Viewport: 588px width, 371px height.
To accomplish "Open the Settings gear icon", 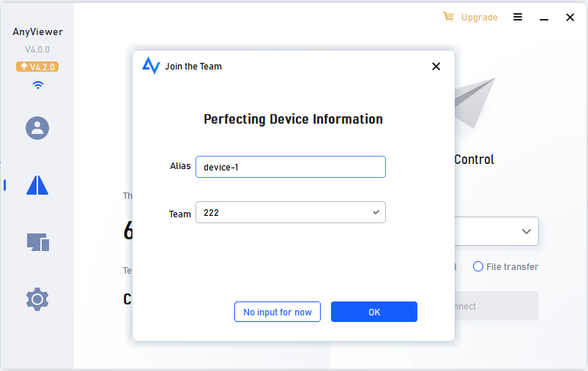I will 37,299.
